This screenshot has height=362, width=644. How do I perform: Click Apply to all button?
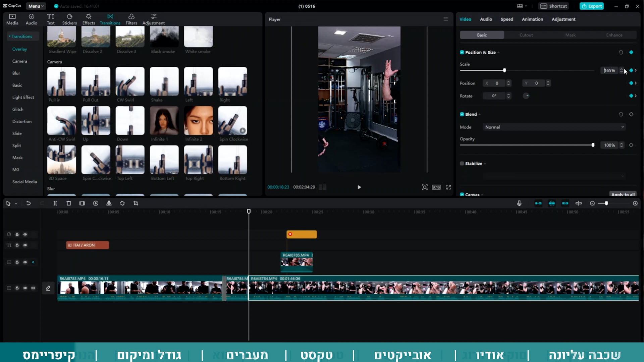(623, 194)
